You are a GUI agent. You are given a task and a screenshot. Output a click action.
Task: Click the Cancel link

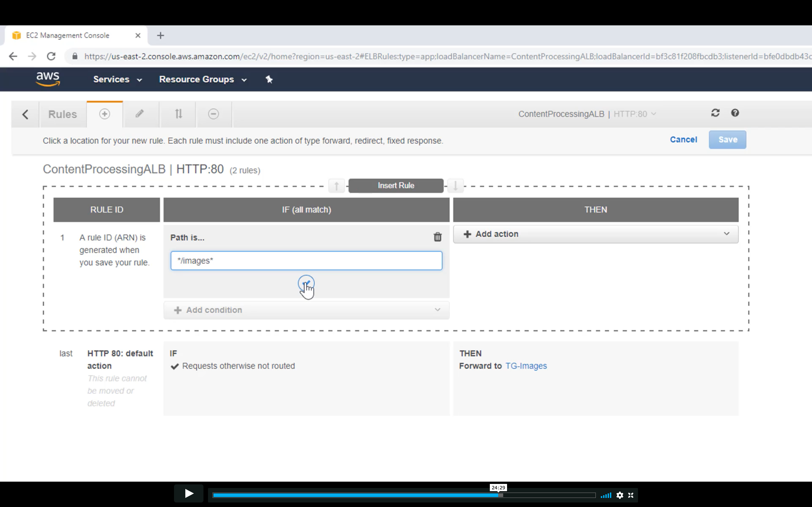(x=683, y=139)
